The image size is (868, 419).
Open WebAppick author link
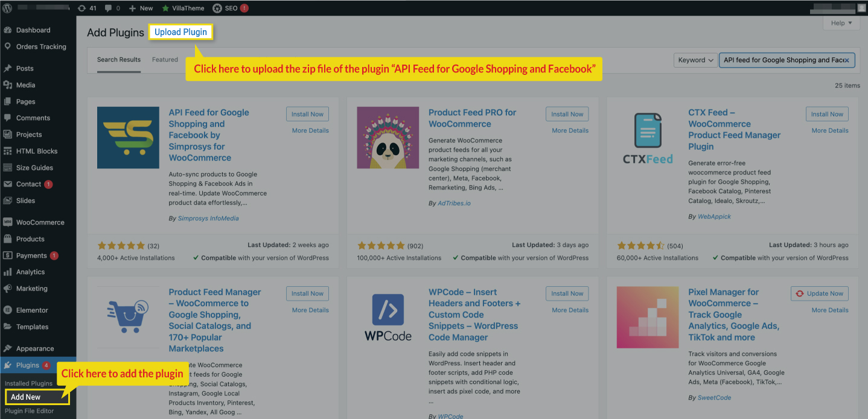714,216
